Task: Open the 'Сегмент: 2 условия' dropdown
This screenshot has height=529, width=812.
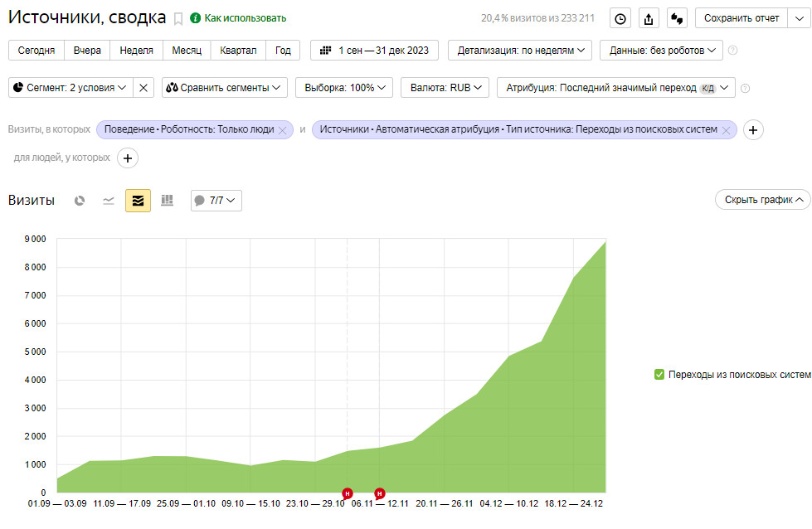Action: pos(71,88)
